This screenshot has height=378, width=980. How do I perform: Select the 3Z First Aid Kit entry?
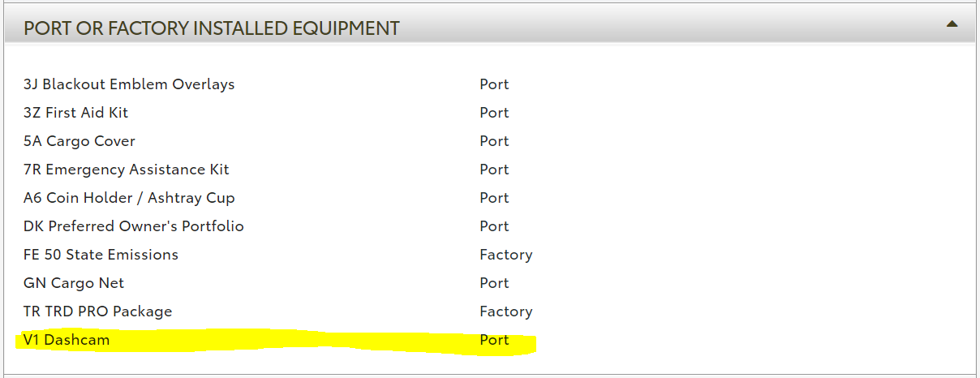click(x=76, y=113)
